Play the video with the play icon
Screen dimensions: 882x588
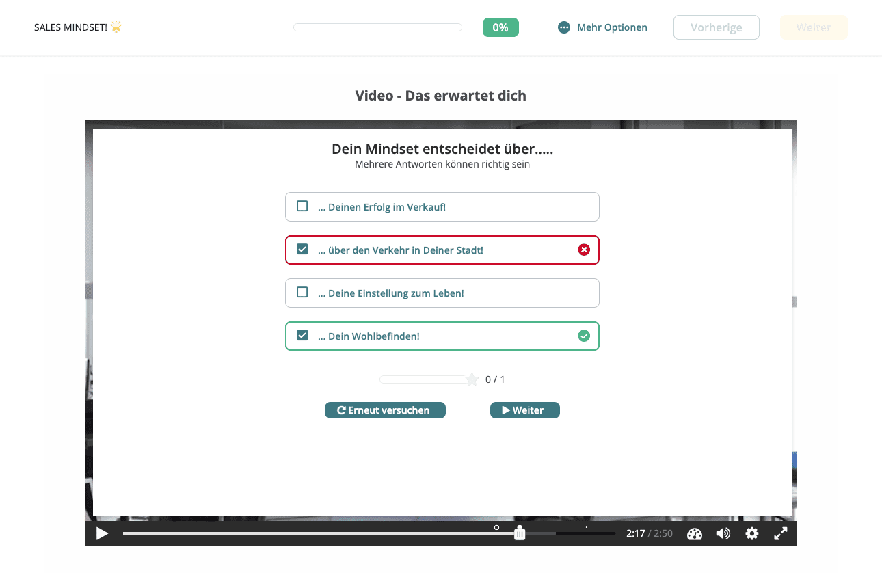click(103, 533)
